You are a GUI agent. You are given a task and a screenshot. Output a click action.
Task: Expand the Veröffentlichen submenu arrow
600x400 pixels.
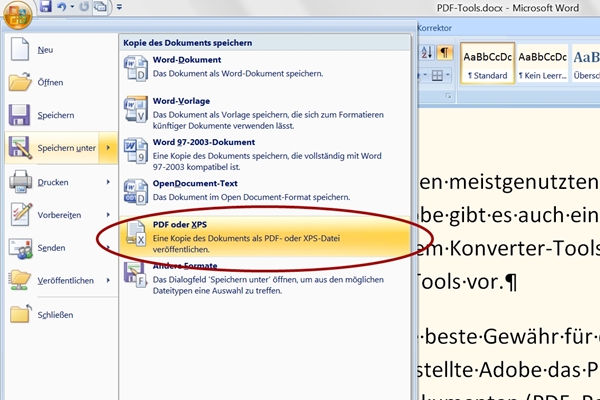[x=108, y=281]
